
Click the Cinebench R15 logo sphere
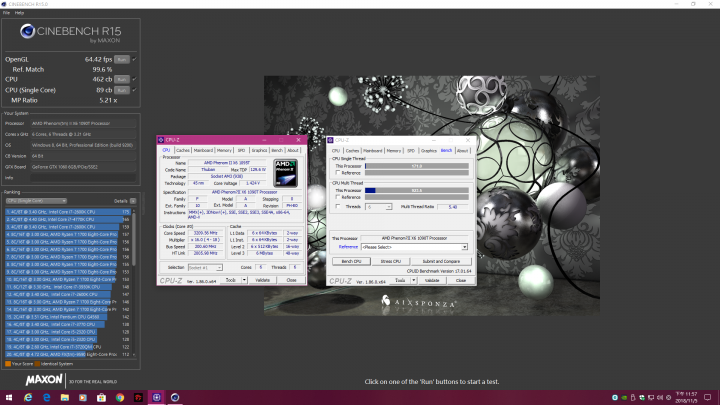(x=27, y=31)
